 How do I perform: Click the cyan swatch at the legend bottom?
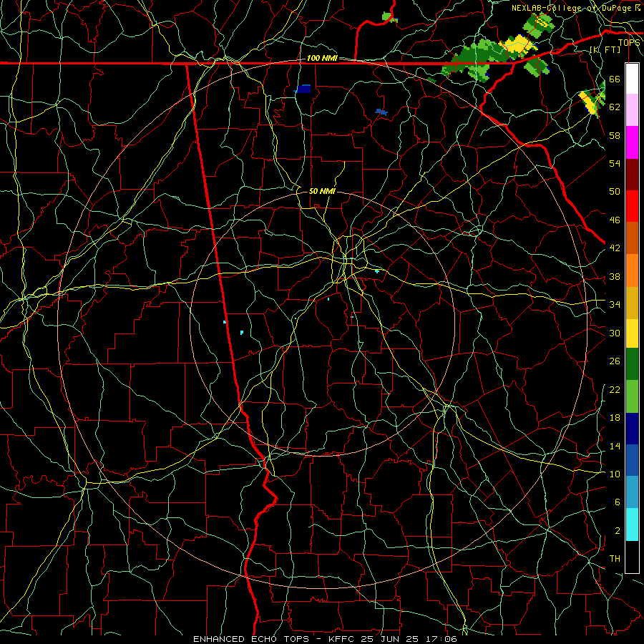pos(632,525)
